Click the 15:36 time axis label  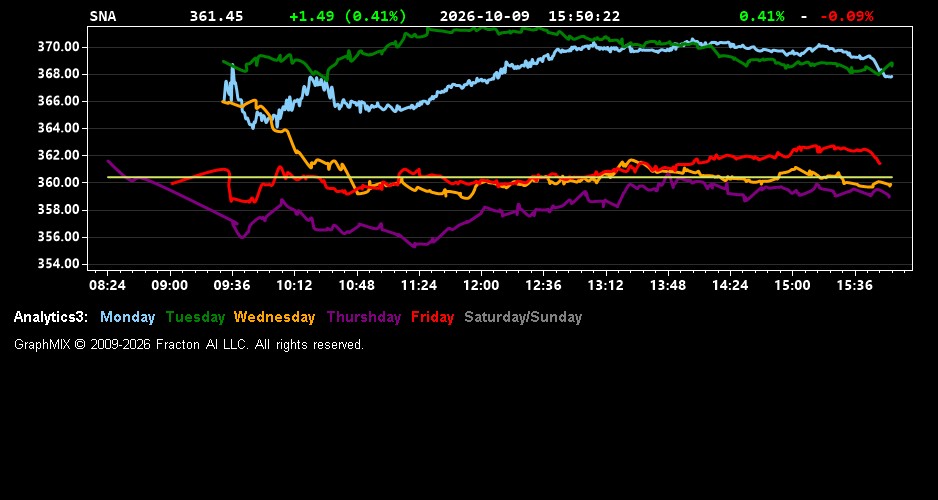point(855,285)
